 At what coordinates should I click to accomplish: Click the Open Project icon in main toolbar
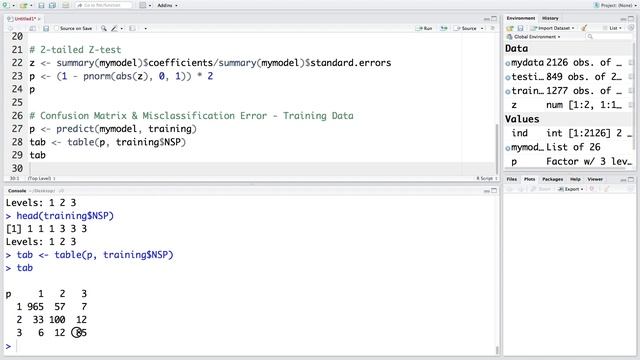click(23, 5)
